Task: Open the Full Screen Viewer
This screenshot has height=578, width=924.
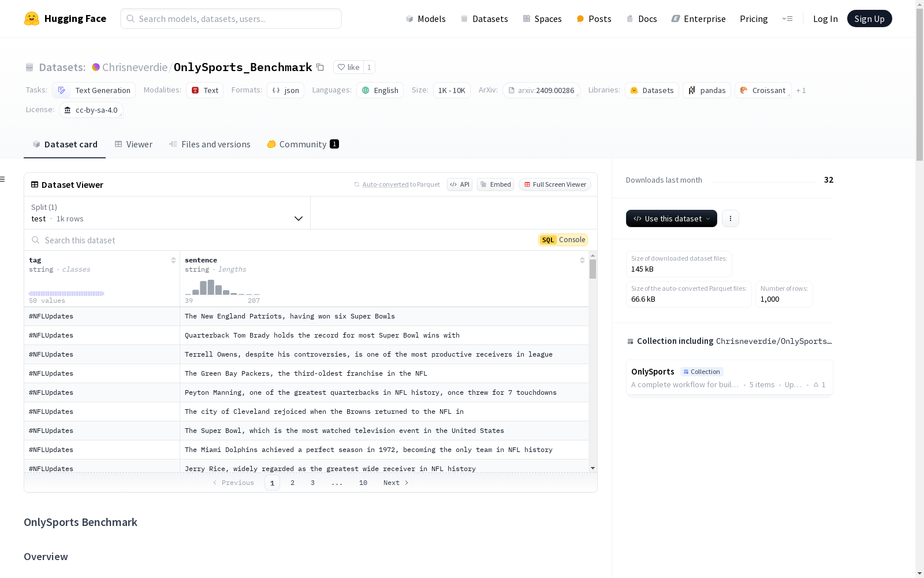Action: point(555,184)
